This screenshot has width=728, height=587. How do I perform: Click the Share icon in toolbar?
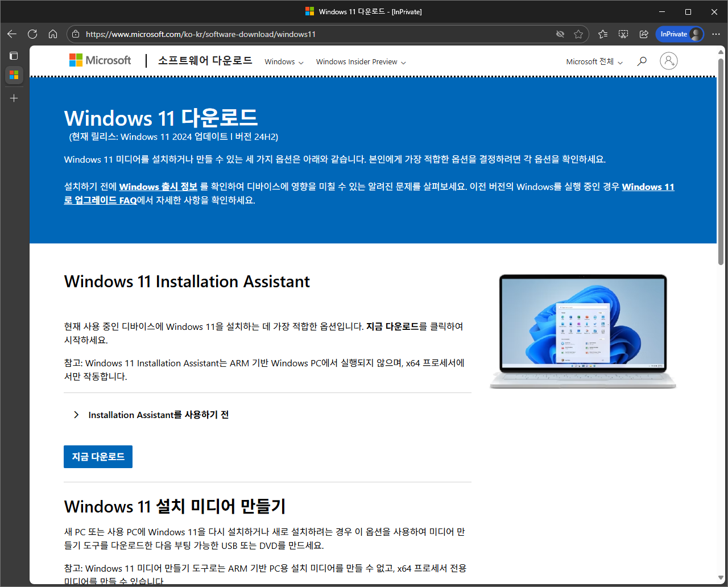point(644,34)
